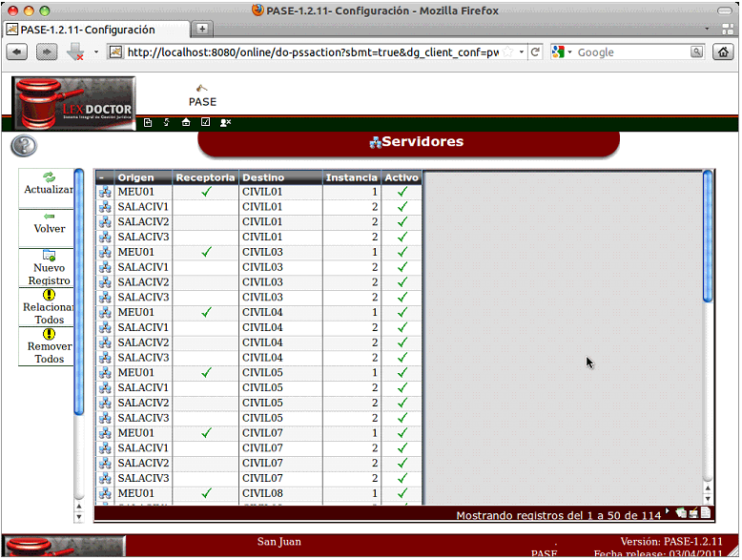This screenshot has height=560, width=742.
Task: Open a new tab with the plus button
Action: tap(202, 30)
